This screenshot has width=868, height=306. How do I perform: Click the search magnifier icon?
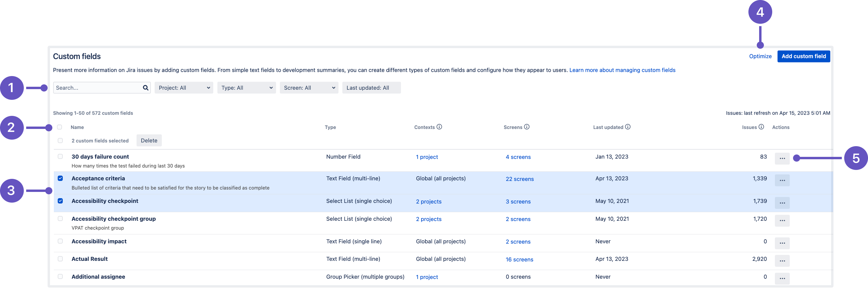(x=145, y=88)
